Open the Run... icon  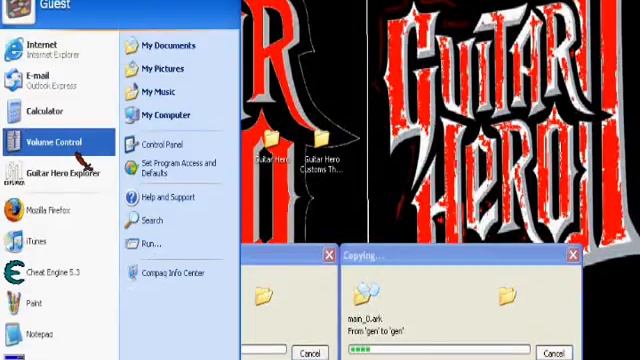pyautogui.click(x=131, y=244)
